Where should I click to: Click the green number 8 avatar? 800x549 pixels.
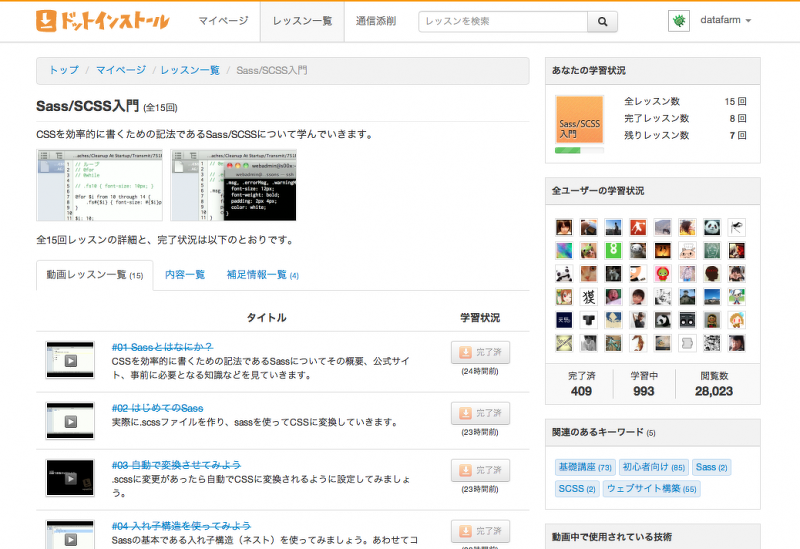[x=613, y=250]
